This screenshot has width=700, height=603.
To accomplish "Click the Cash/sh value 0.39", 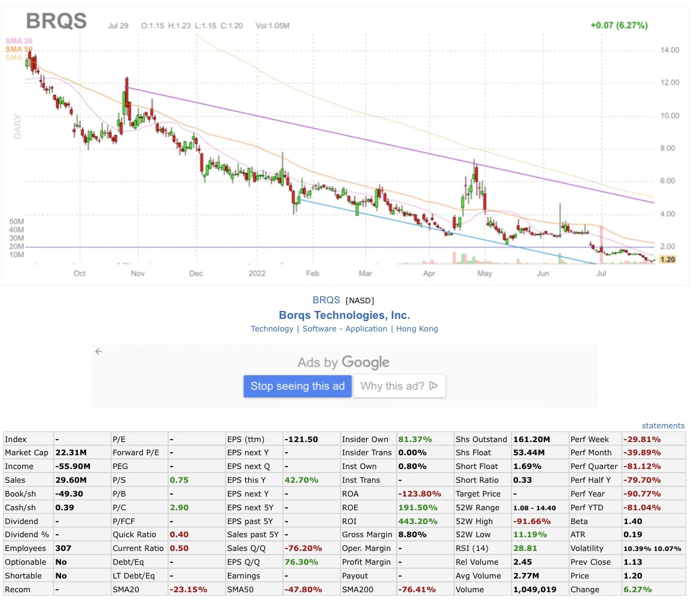I will (x=65, y=508).
